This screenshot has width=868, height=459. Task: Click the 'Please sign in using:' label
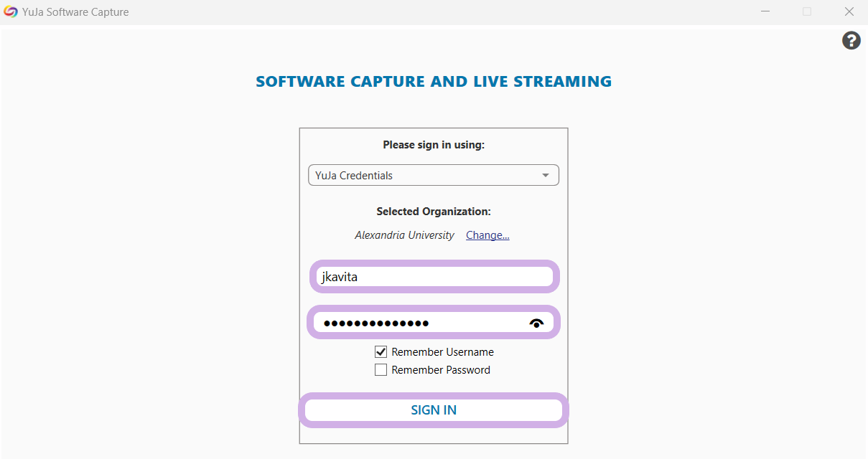click(x=434, y=145)
